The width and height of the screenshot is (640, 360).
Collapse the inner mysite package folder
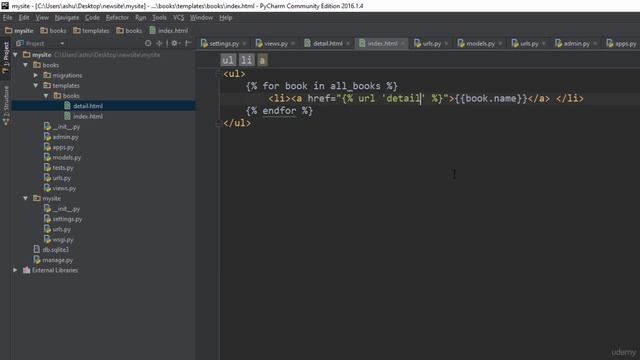click(26, 198)
